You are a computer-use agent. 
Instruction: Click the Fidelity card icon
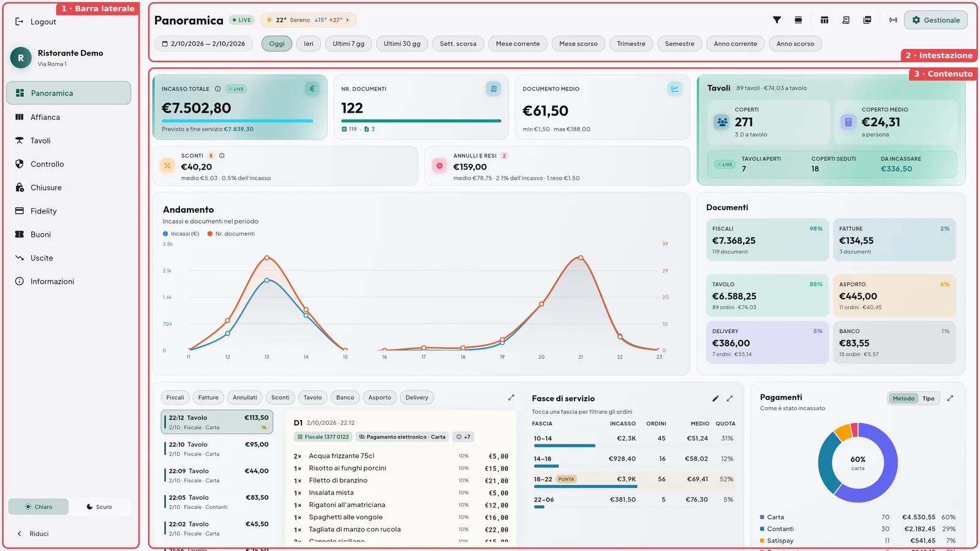[19, 211]
